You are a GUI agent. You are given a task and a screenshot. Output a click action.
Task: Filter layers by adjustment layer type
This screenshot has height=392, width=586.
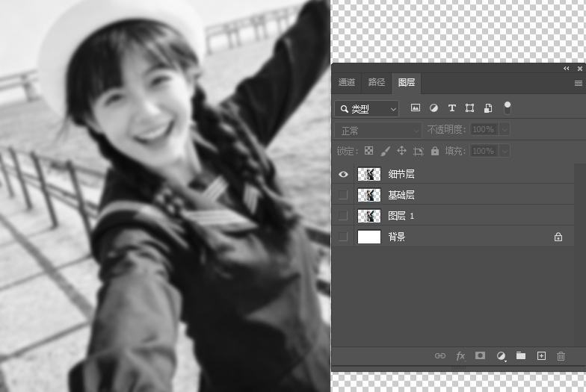click(434, 108)
